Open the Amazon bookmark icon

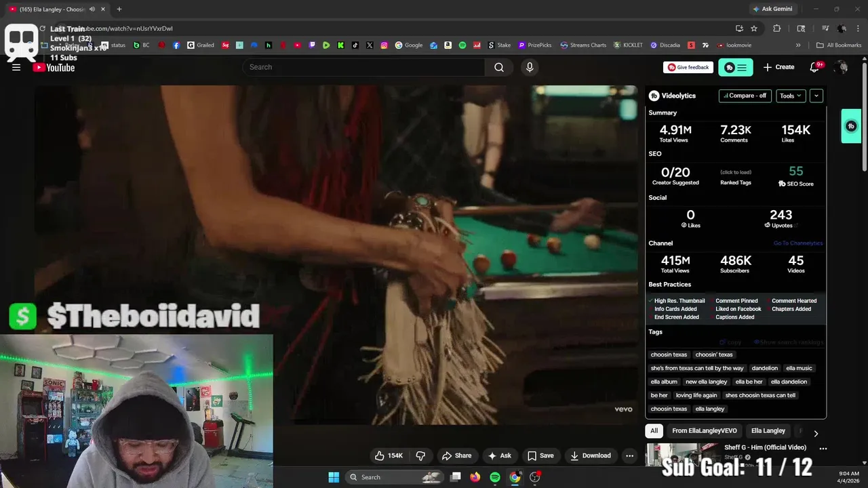pos(448,45)
